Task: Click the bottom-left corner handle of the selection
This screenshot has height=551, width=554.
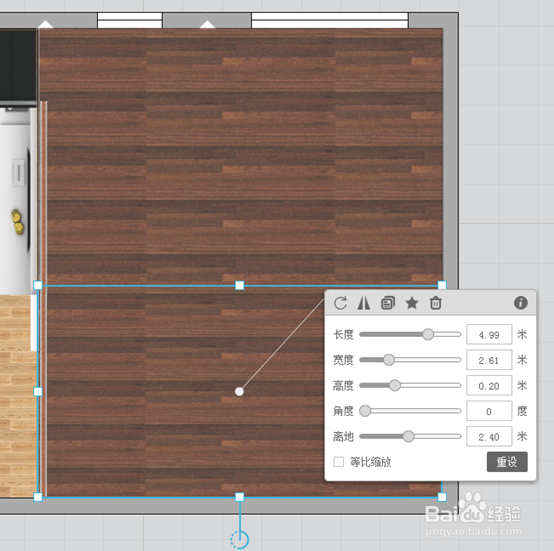Action: [38, 497]
